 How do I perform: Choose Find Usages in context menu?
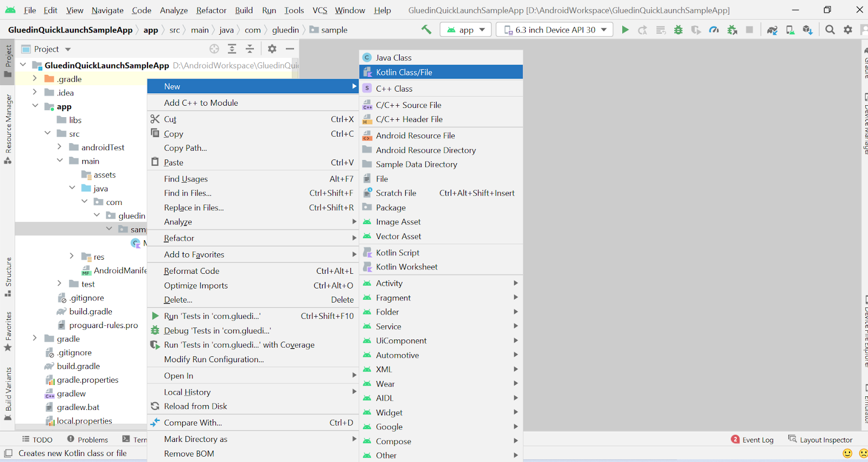(x=253, y=178)
